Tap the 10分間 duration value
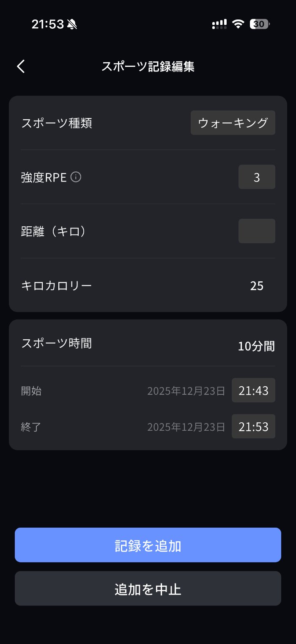This screenshot has width=296, height=644. (x=256, y=347)
